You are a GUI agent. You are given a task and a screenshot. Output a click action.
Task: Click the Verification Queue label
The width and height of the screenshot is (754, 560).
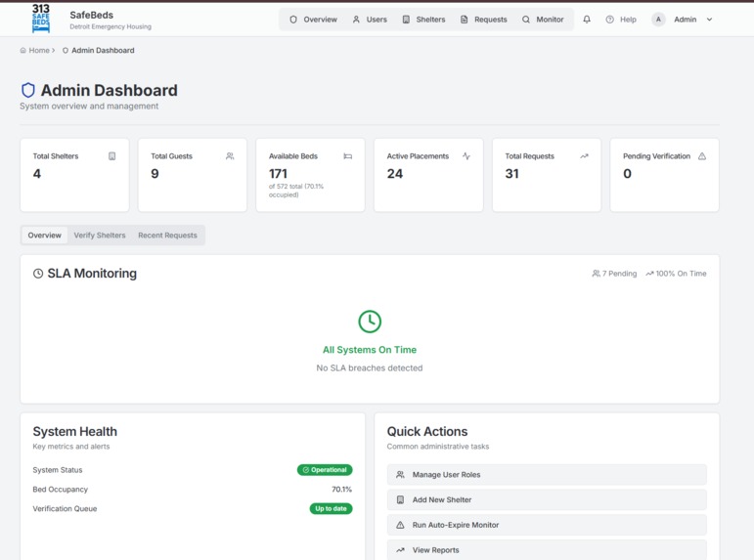[x=65, y=508]
